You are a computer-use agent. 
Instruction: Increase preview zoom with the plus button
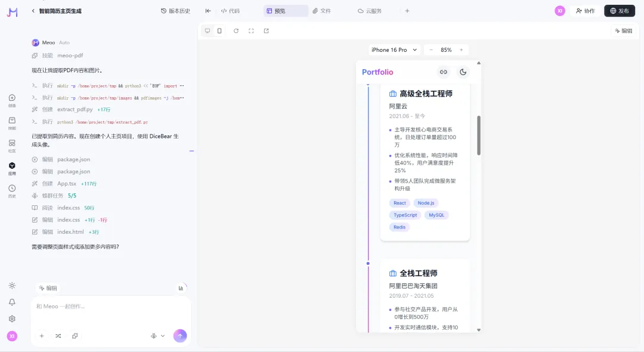461,50
